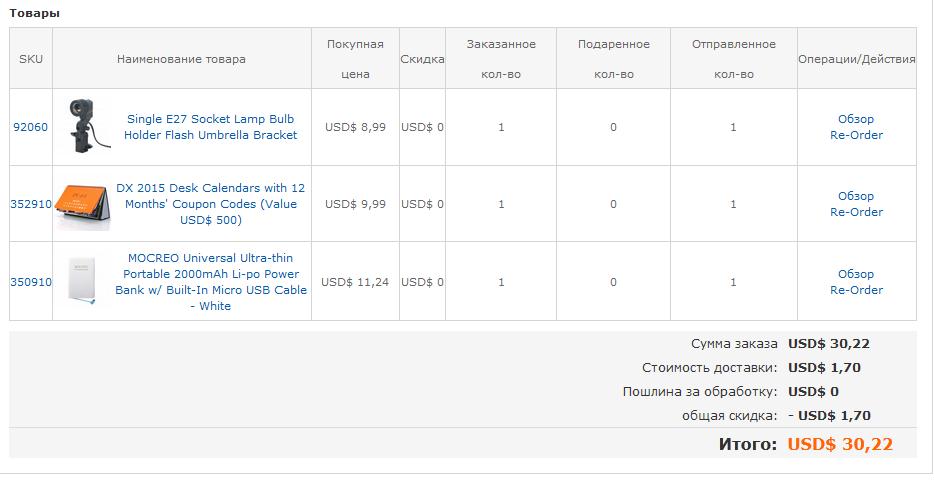Open MOCREO Universal Ultra-thin Power Bank link
Viewport: 934px width, 484px height.
tap(211, 282)
